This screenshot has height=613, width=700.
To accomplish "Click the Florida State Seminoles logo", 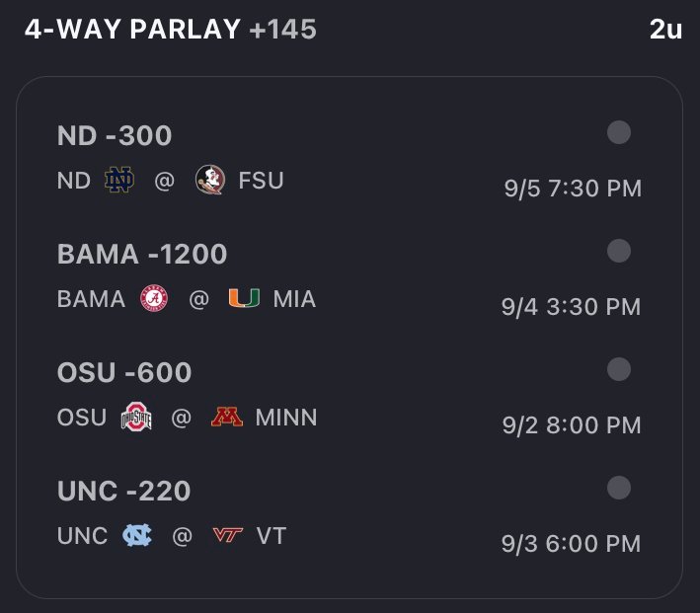I will [x=210, y=180].
